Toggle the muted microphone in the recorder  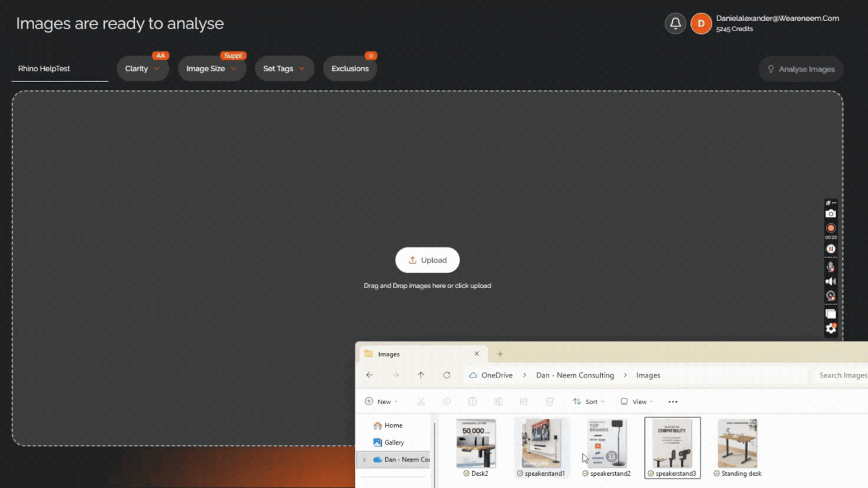830,267
